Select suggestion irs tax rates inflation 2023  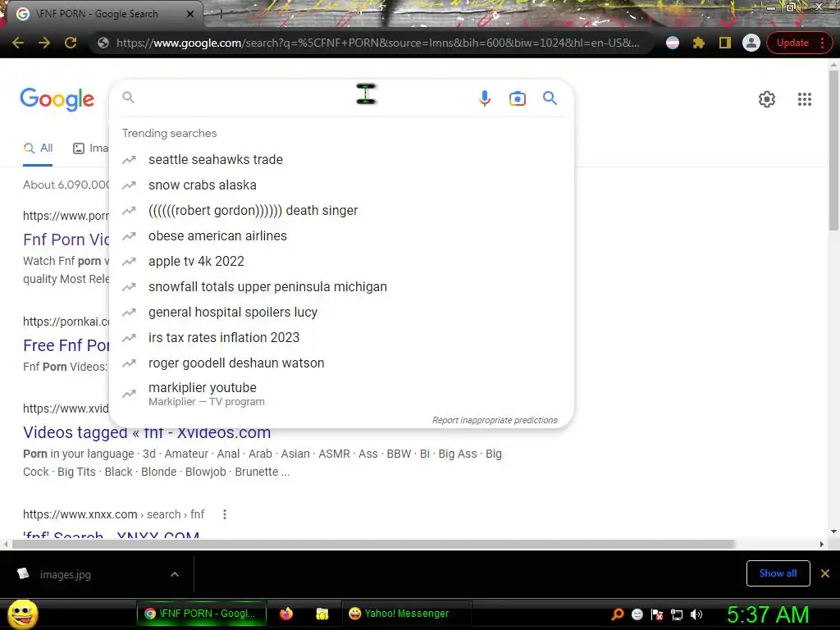(x=340, y=337)
